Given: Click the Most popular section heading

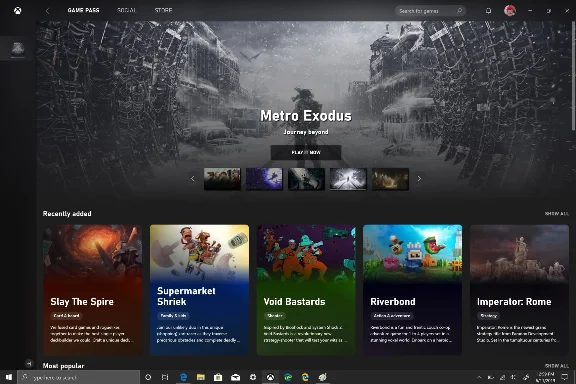Looking at the screenshot, I should 63,366.
